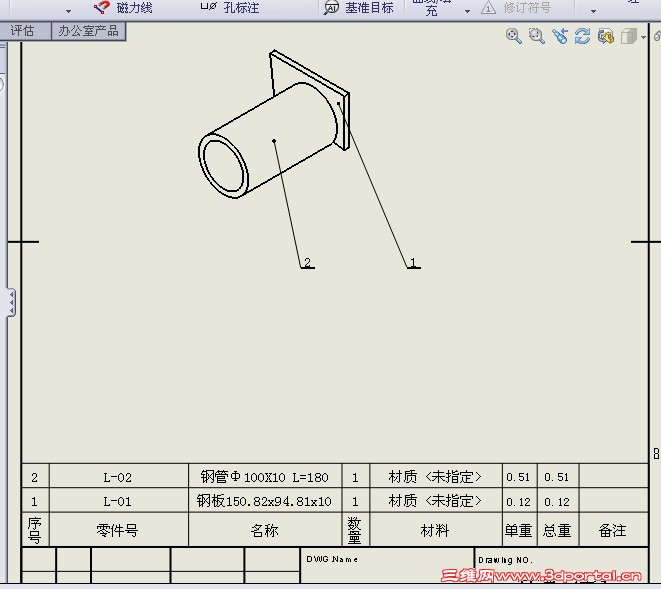Click header cell 单重
Screen dimensions: 661x589
[519, 530]
